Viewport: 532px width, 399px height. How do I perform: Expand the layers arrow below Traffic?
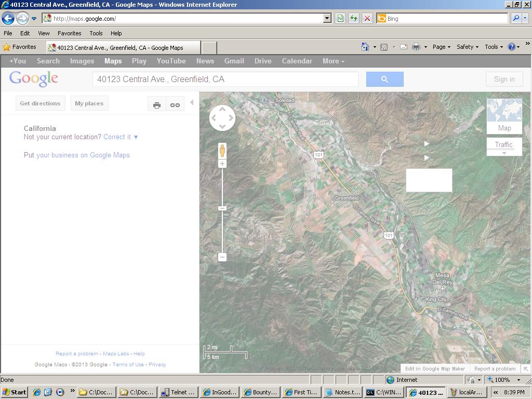point(504,153)
